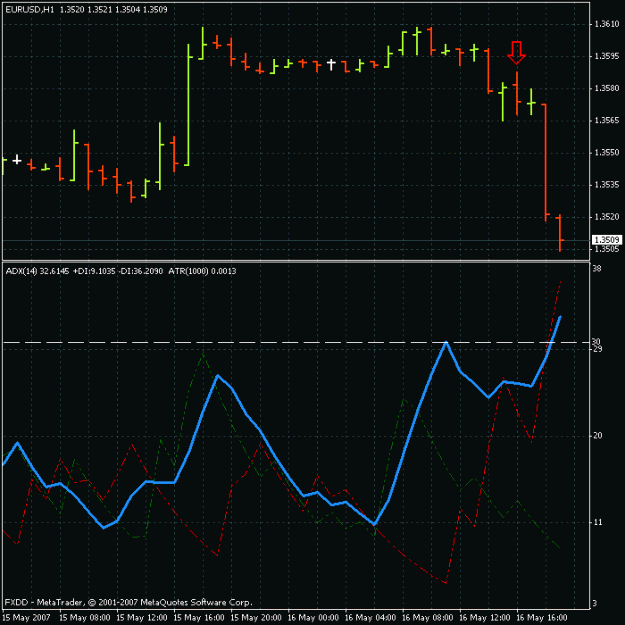Click the 1.3505 price scale label

[x=607, y=249]
